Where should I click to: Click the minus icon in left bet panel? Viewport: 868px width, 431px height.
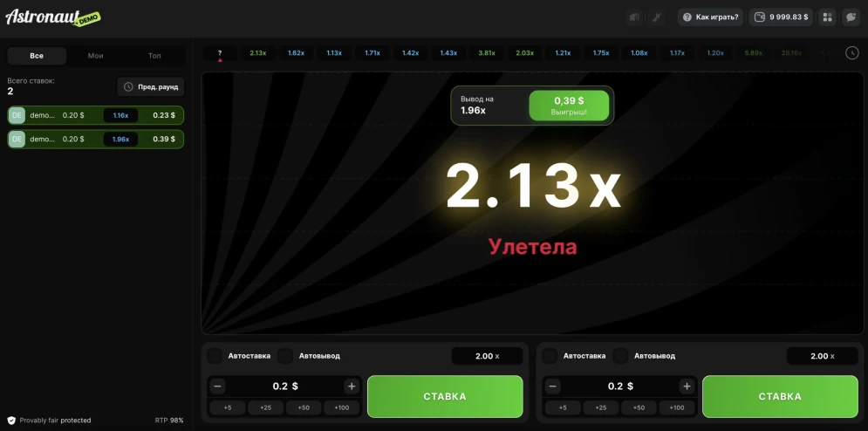click(218, 387)
